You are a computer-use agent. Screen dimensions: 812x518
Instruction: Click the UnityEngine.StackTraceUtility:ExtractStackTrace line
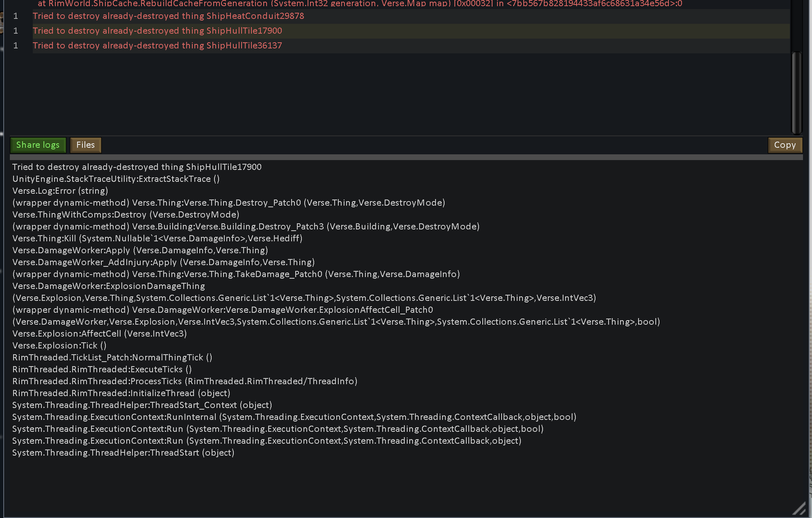point(116,179)
